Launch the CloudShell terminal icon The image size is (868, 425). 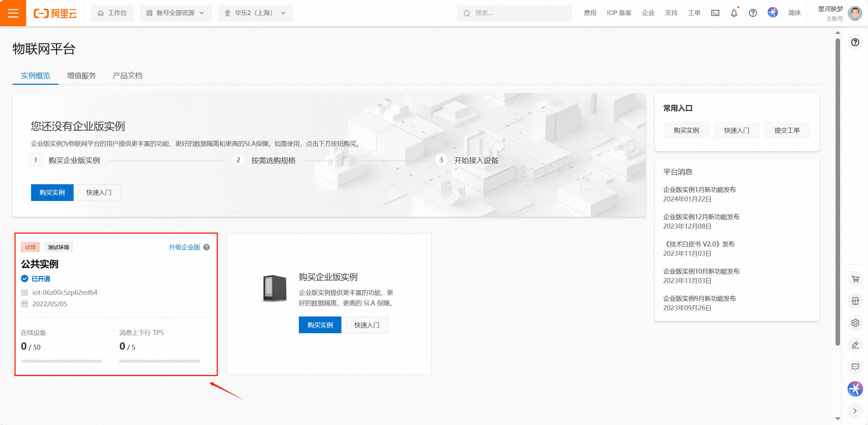tap(715, 13)
